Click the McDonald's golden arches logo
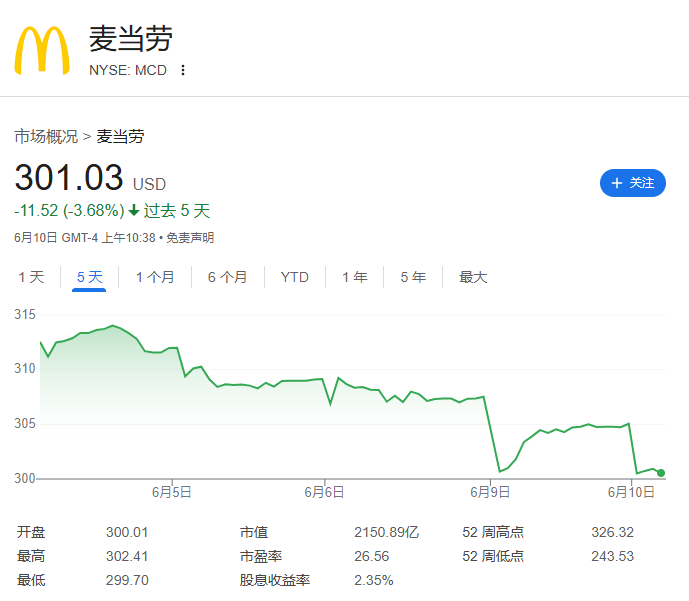Screen dimensions: 689x601 [42, 50]
